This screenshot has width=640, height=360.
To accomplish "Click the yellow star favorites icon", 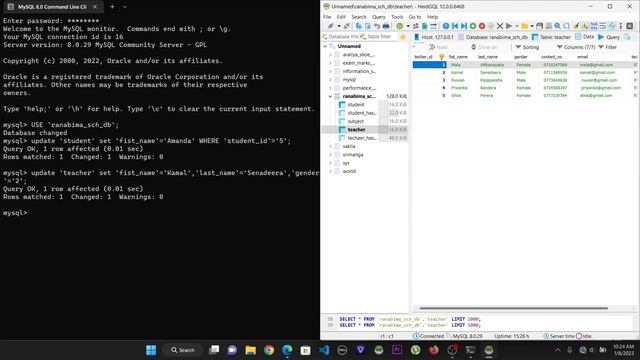I will click(x=403, y=37).
